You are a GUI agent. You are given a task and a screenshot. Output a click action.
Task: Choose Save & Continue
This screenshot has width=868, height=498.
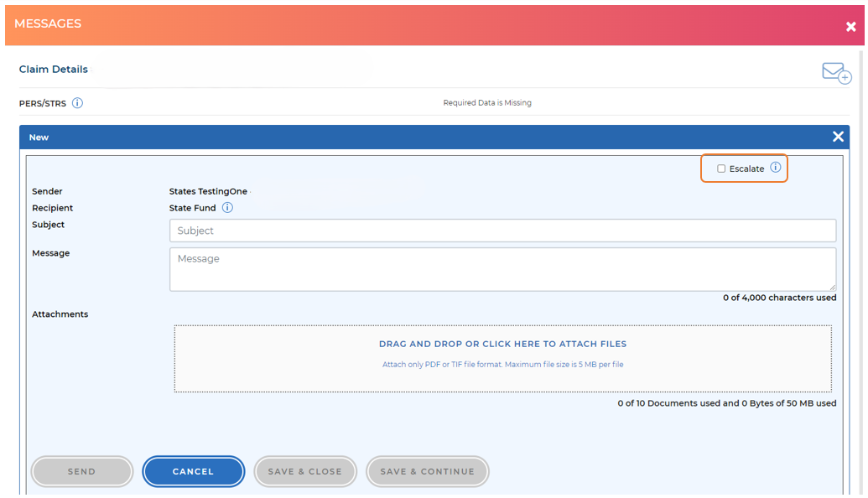pyautogui.click(x=427, y=471)
